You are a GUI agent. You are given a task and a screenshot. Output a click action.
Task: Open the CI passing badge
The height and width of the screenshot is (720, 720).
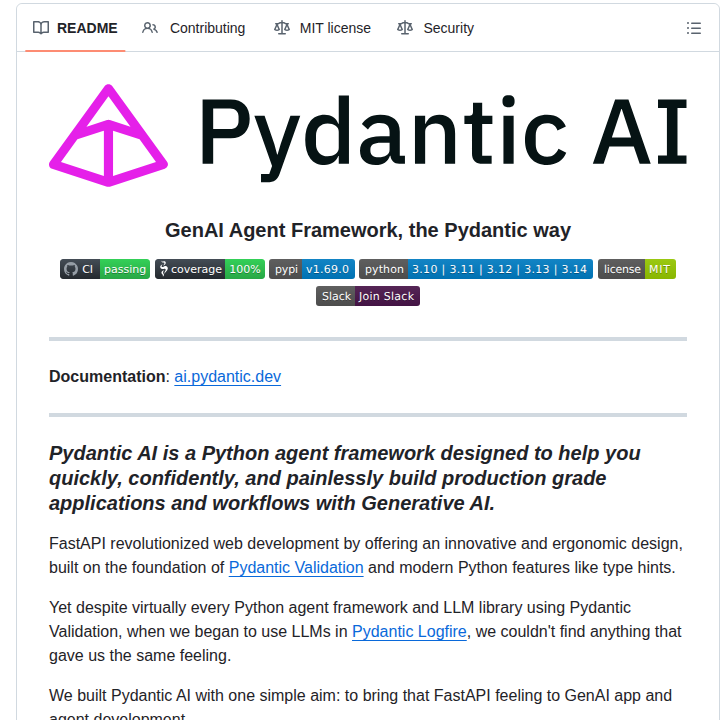tap(105, 269)
